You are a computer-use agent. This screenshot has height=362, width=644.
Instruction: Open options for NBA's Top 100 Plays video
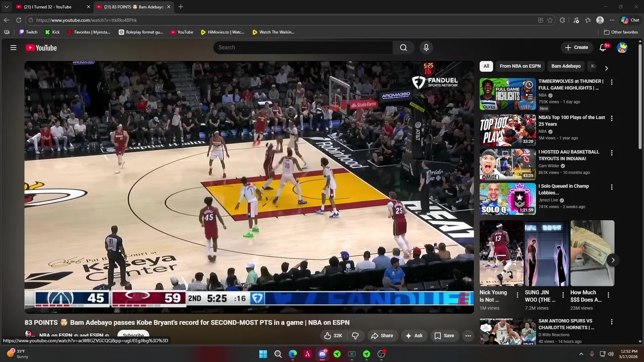pyautogui.click(x=612, y=118)
